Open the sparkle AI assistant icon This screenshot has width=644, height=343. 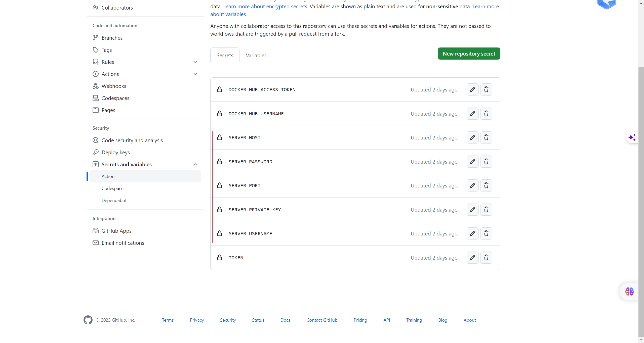(632, 137)
